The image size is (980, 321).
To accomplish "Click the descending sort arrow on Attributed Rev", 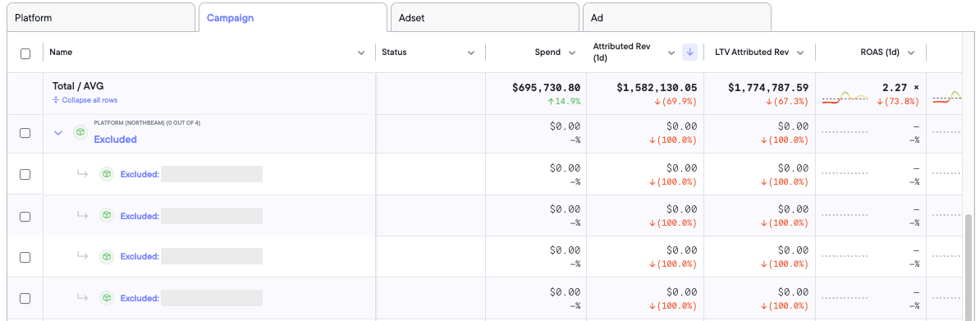I will click(x=689, y=53).
